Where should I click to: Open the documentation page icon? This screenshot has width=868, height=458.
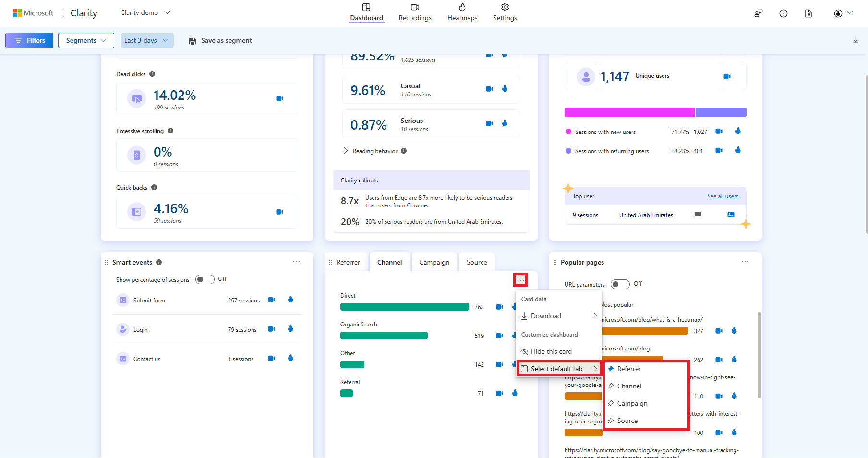point(808,13)
